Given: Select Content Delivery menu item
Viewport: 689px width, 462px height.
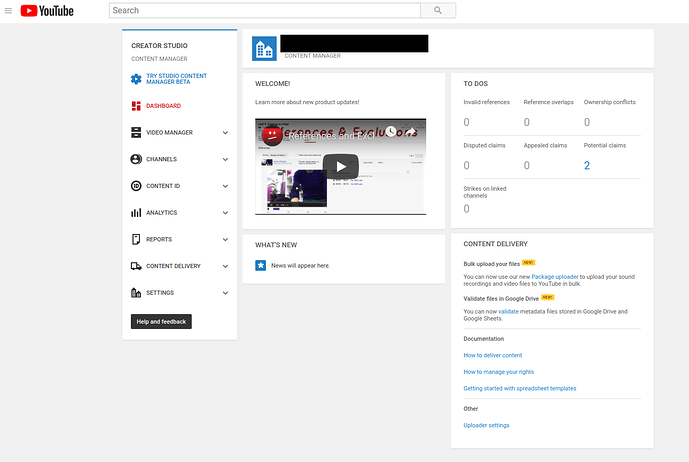Looking at the screenshot, I should (x=173, y=266).
